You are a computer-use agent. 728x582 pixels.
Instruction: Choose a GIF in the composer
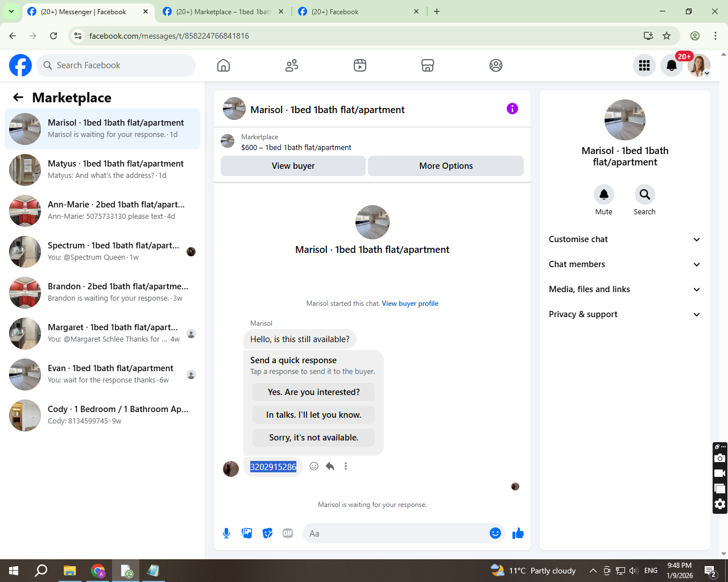click(x=288, y=533)
